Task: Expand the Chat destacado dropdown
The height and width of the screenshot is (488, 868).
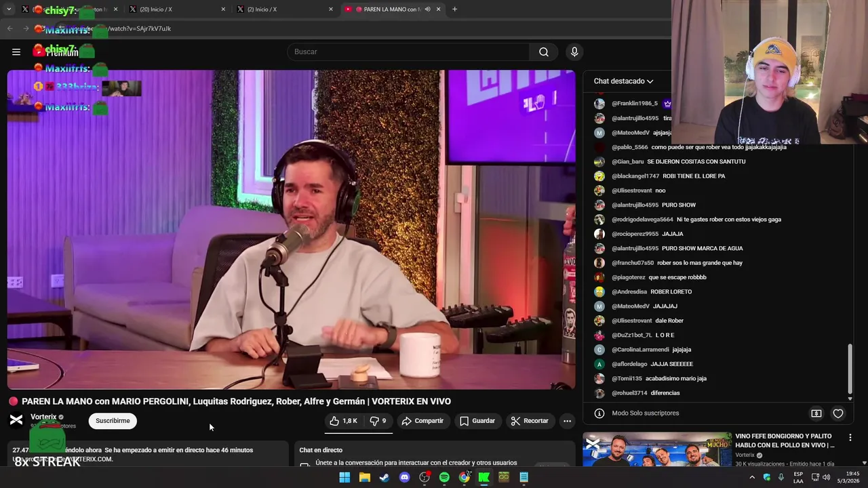Action: 623,81
